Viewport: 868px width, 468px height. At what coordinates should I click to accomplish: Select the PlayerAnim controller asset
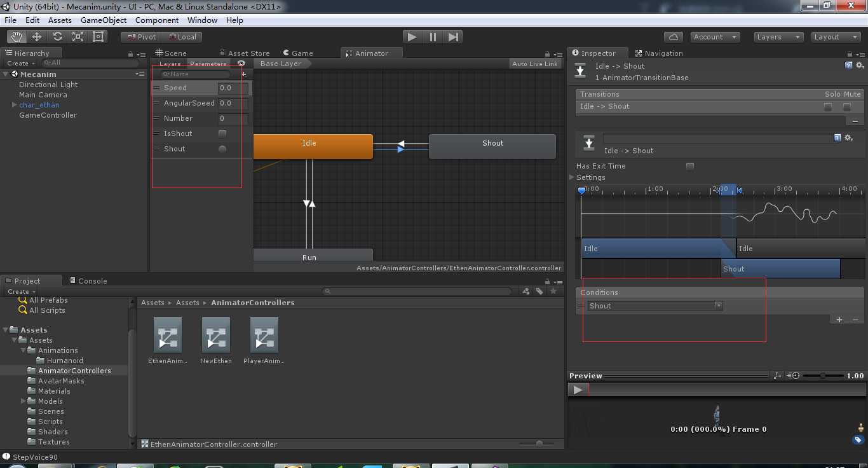tap(264, 340)
